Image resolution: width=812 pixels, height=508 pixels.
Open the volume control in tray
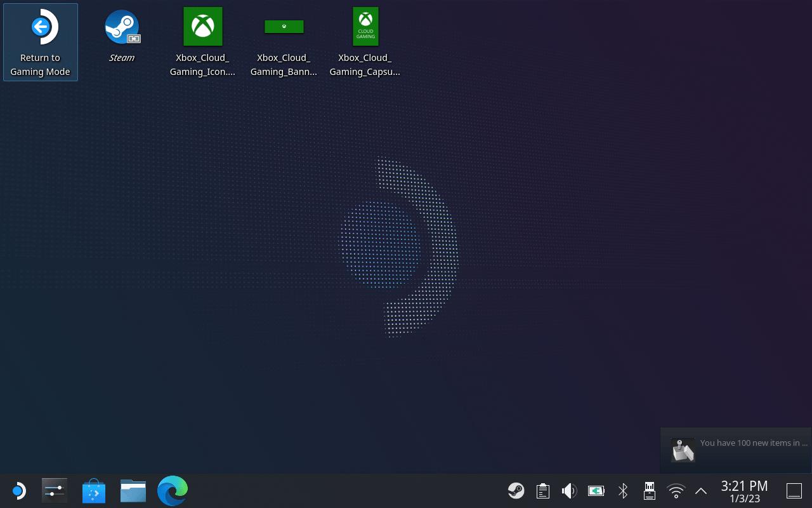pyautogui.click(x=569, y=491)
